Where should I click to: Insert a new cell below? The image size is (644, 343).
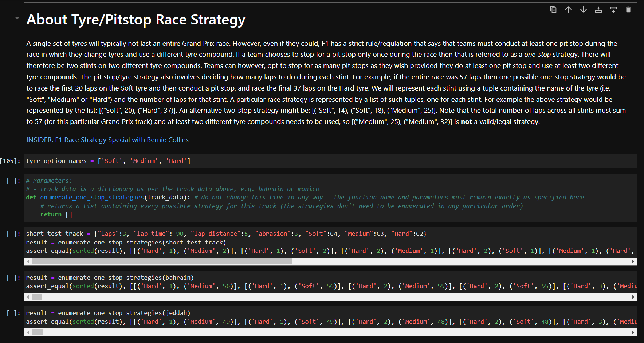click(x=613, y=10)
